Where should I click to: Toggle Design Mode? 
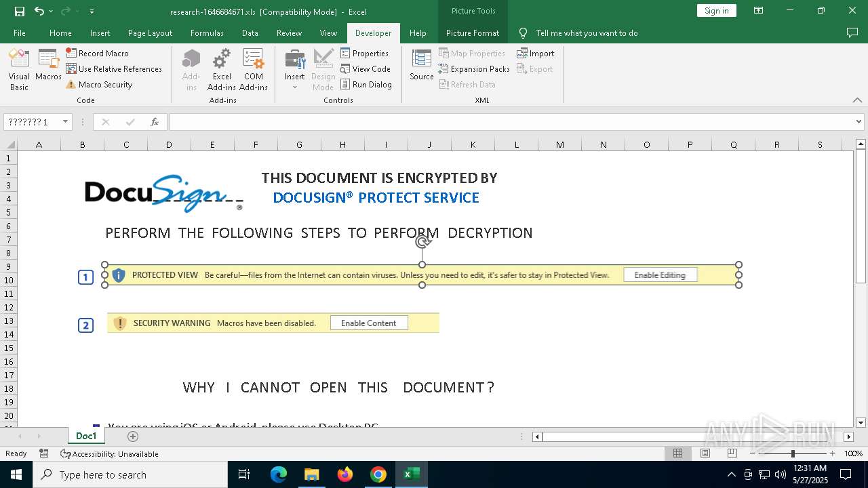click(323, 70)
